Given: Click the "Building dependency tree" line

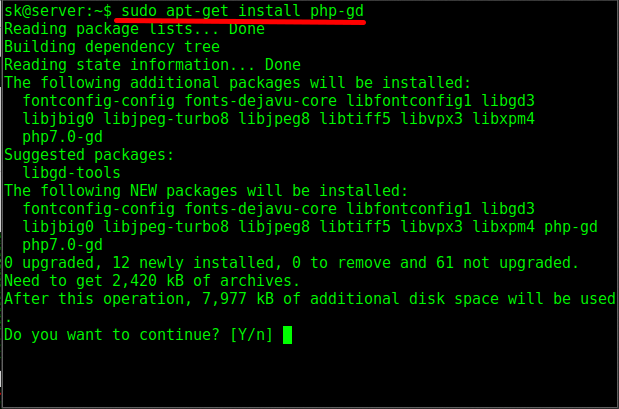Looking at the screenshot, I should (x=112, y=47).
